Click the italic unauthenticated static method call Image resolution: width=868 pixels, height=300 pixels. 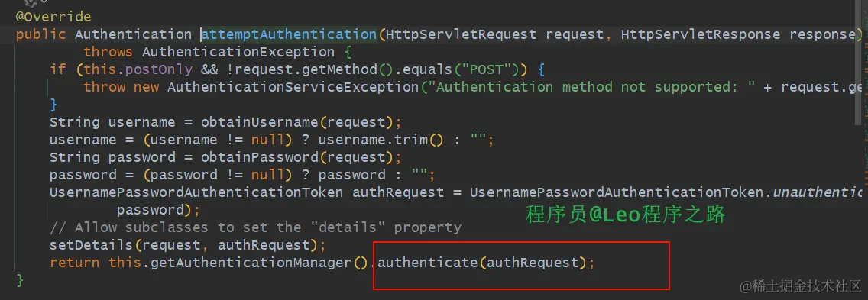(817, 192)
